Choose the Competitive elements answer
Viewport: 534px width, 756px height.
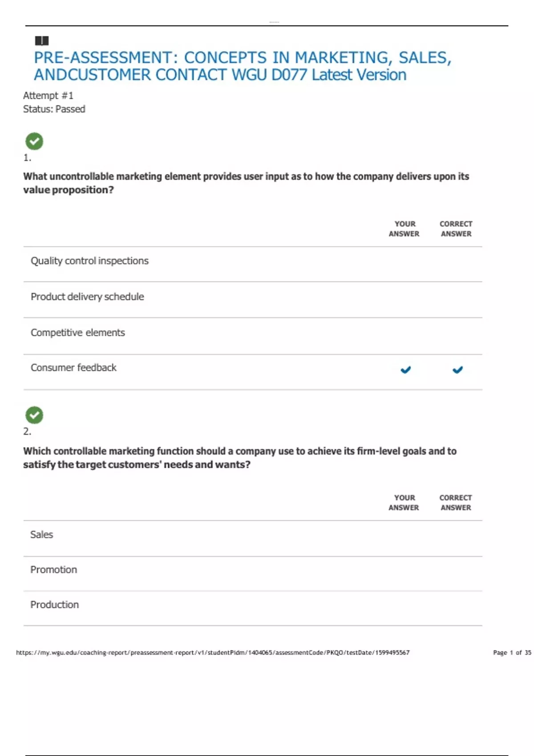[78, 333]
